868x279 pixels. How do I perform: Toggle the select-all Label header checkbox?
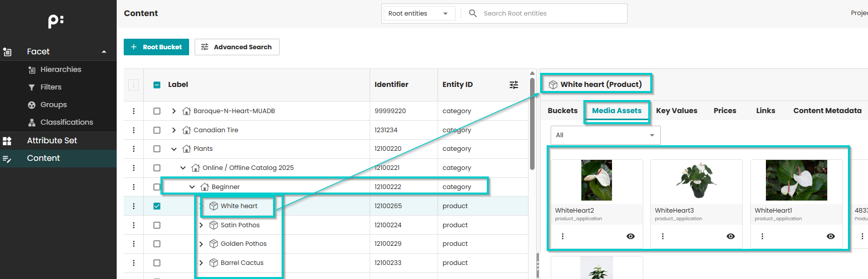(x=157, y=85)
